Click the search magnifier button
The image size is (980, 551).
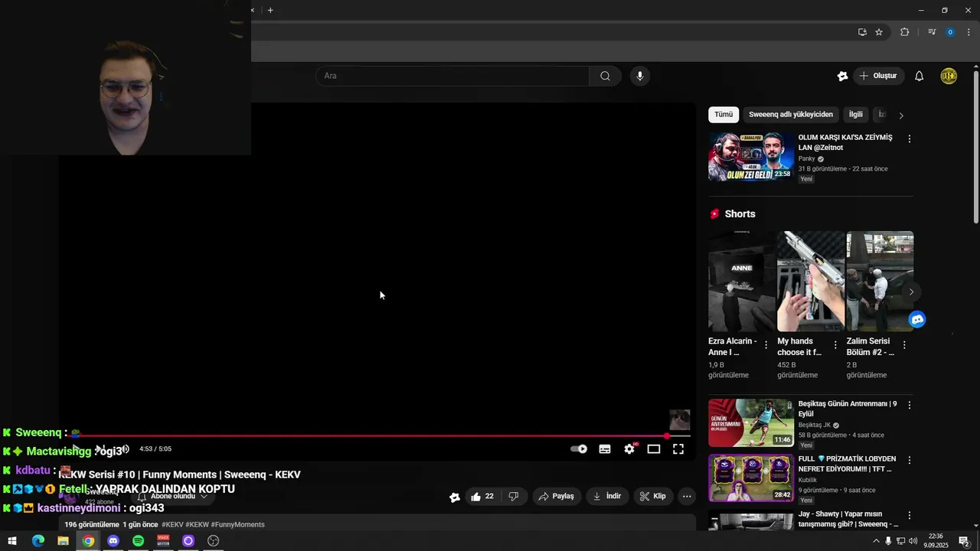tap(605, 76)
